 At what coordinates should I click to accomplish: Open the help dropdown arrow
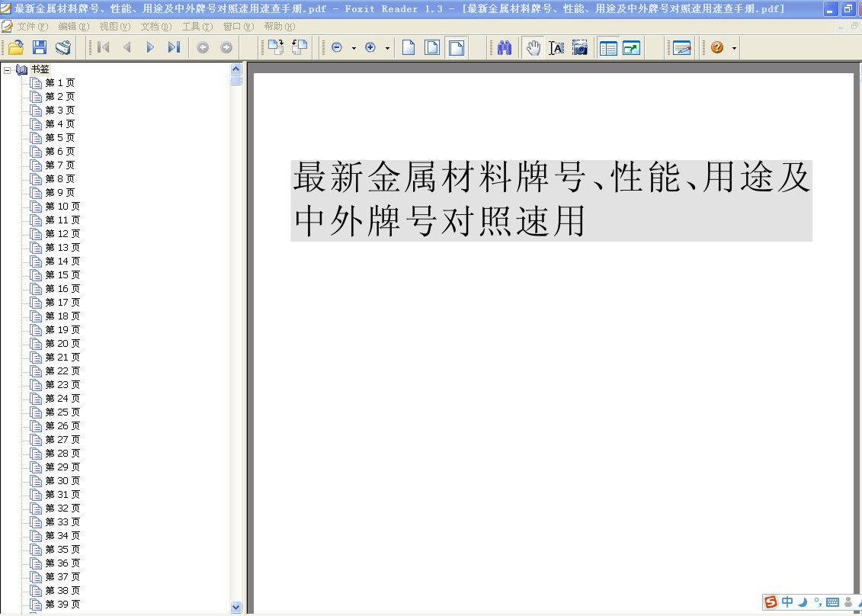tap(734, 48)
